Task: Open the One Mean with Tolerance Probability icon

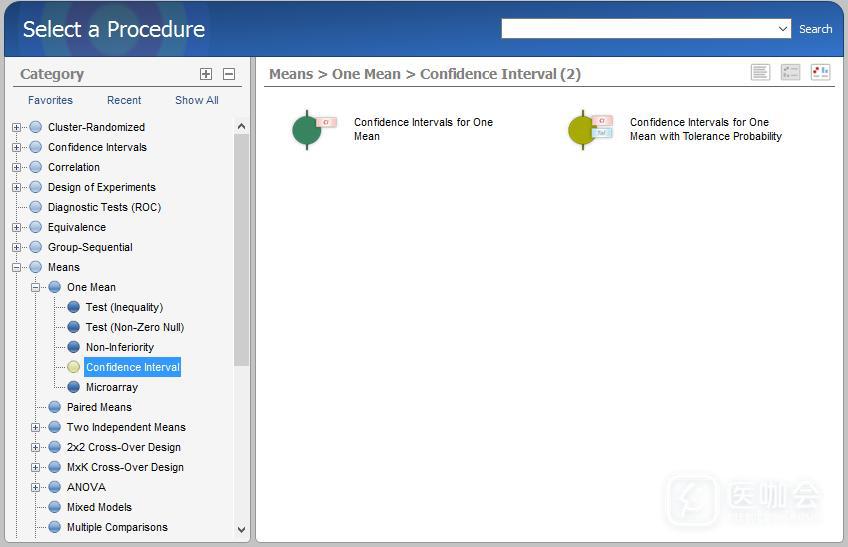Action: [x=584, y=130]
